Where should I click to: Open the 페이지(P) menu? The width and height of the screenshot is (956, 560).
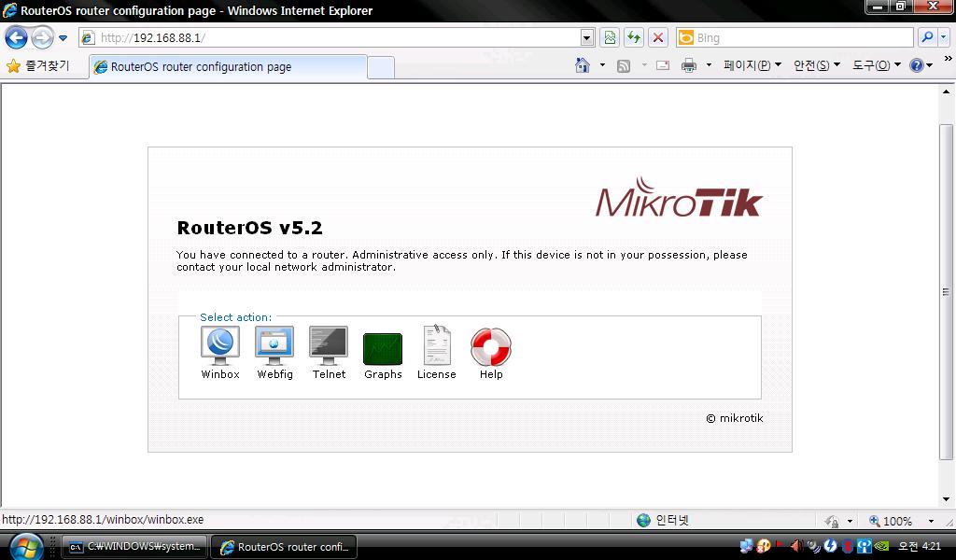[752, 65]
